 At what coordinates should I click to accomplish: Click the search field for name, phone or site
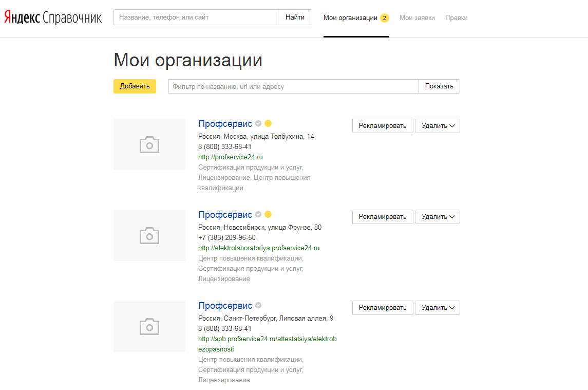pos(196,17)
